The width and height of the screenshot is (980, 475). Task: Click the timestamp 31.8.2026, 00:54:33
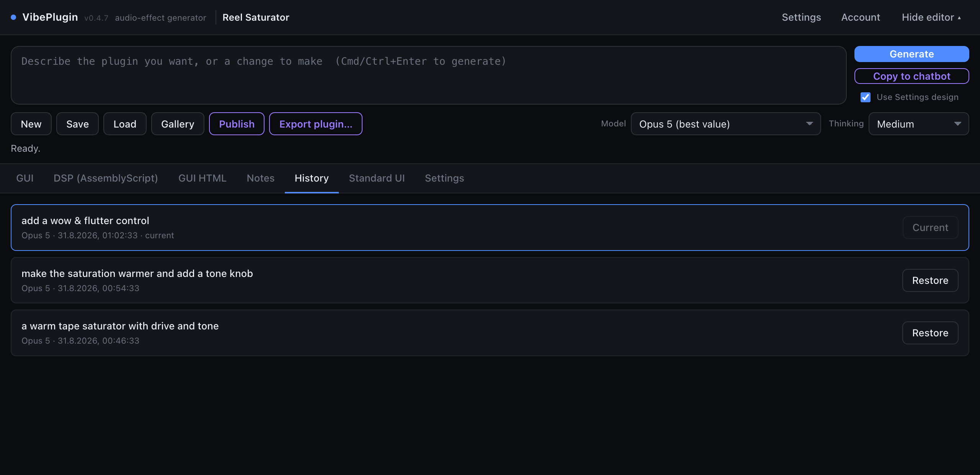click(98, 288)
